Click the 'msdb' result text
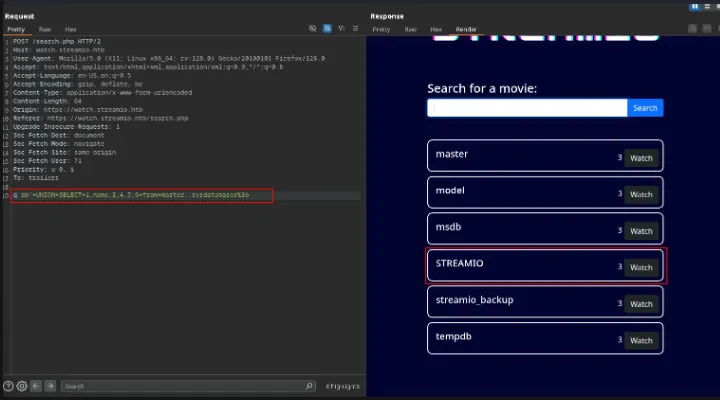The height and width of the screenshot is (400, 720). pyautogui.click(x=448, y=227)
